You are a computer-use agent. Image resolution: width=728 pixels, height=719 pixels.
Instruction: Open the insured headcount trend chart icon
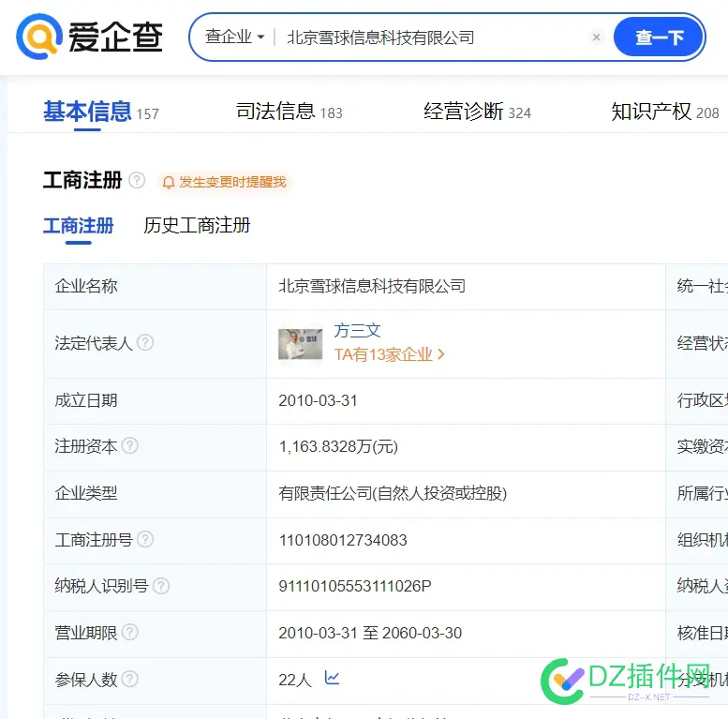pos(332,678)
